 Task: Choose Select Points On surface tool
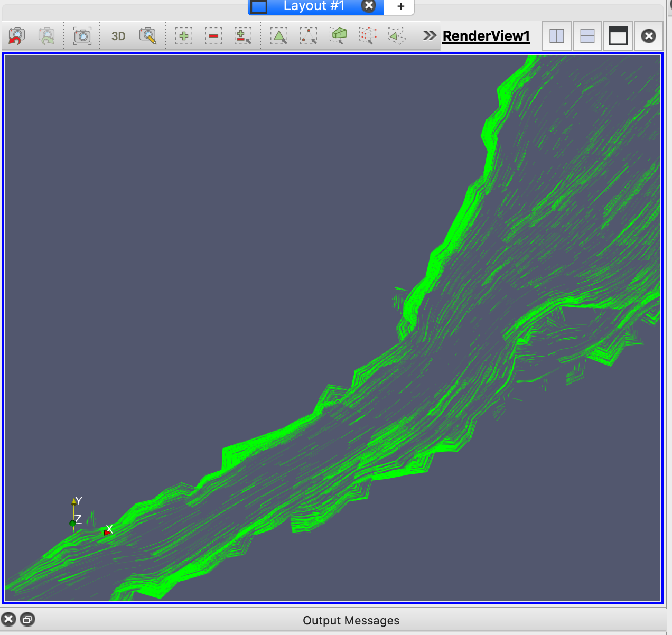[309, 36]
